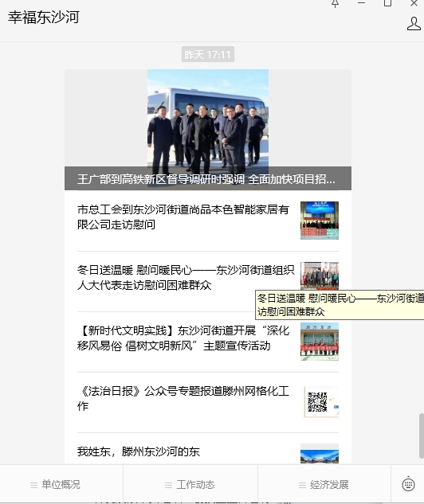The image size is (424, 504).
Task: Click the red-banner group photo thumbnail
Action: pos(320,342)
